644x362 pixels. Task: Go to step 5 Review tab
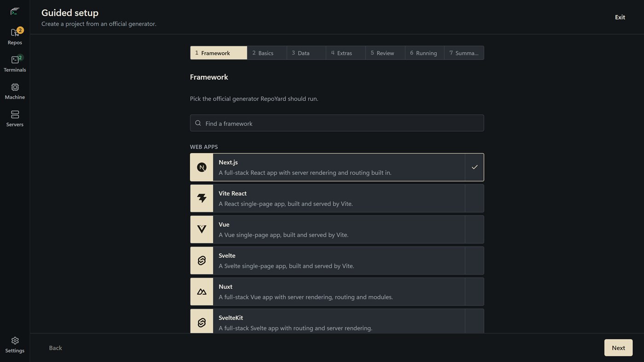(385, 53)
